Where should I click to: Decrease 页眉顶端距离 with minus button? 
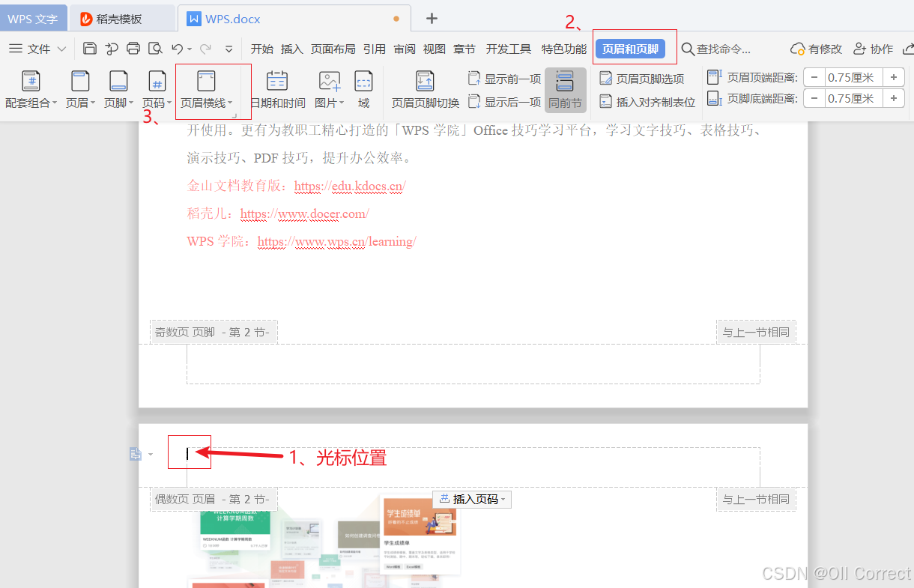point(814,77)
